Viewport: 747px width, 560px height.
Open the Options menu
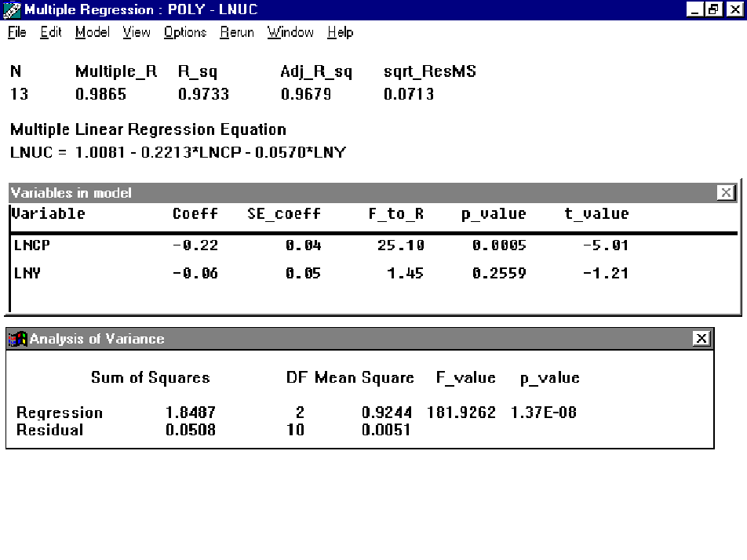(185, 32)
